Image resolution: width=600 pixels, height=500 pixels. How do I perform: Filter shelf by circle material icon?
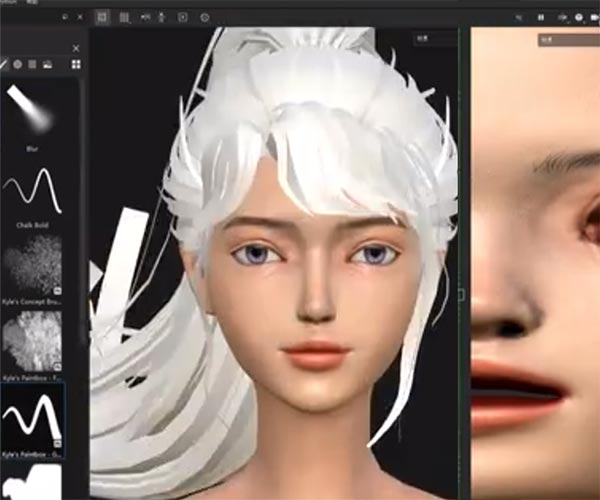click(x=17, y=64)
